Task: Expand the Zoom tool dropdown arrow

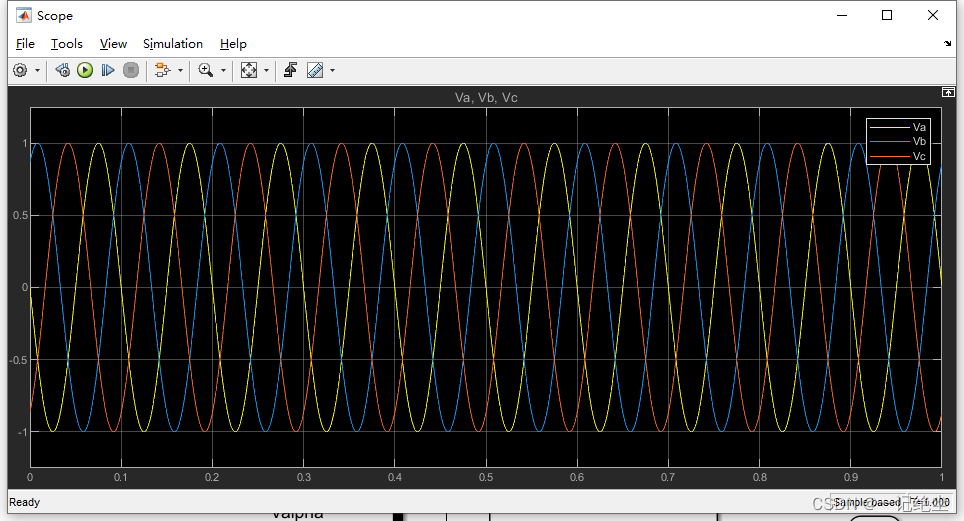Action: (223, 71)
